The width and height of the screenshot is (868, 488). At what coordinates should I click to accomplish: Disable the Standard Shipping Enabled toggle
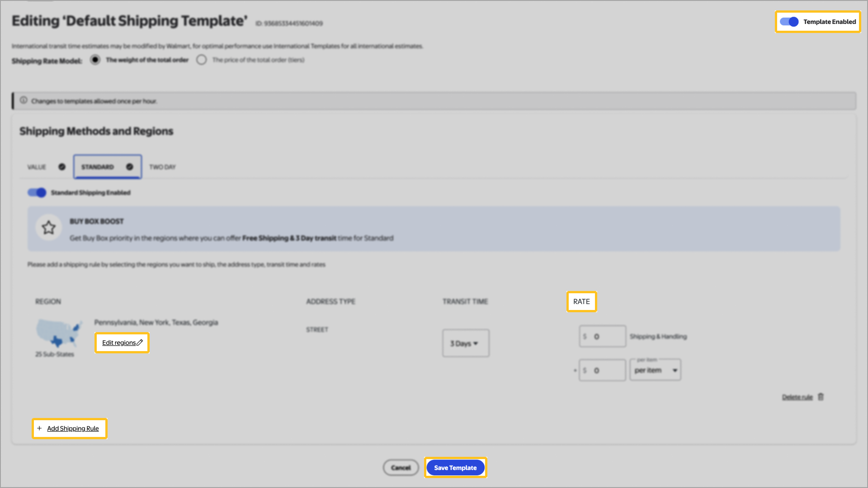(37, 193)
